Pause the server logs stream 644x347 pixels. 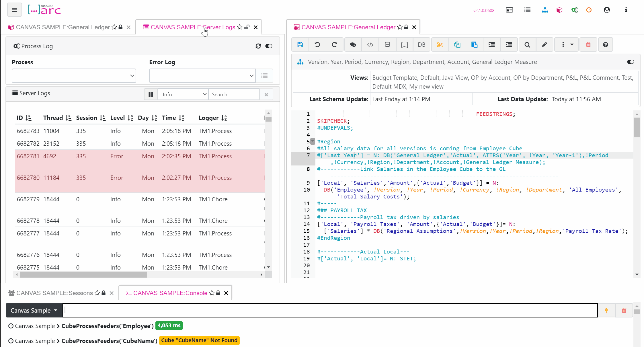[x=151, y=94]
